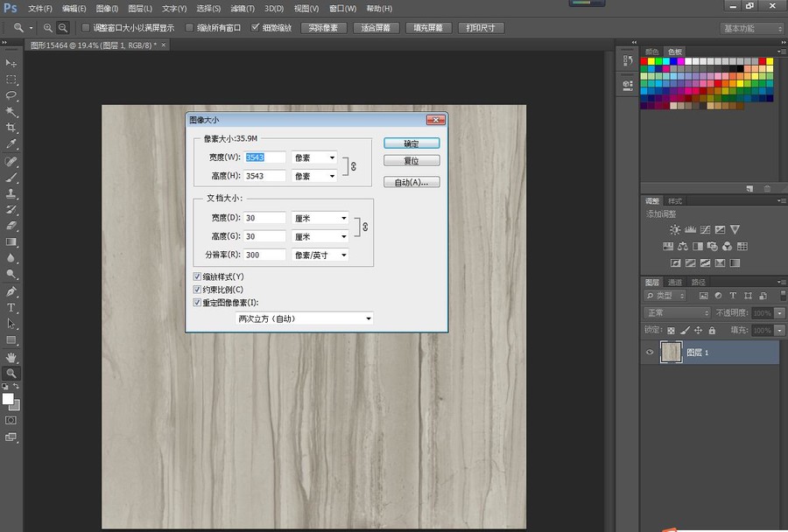Select the Lasso tool
This screenshot has width=788, height=532.
[11, 95]
